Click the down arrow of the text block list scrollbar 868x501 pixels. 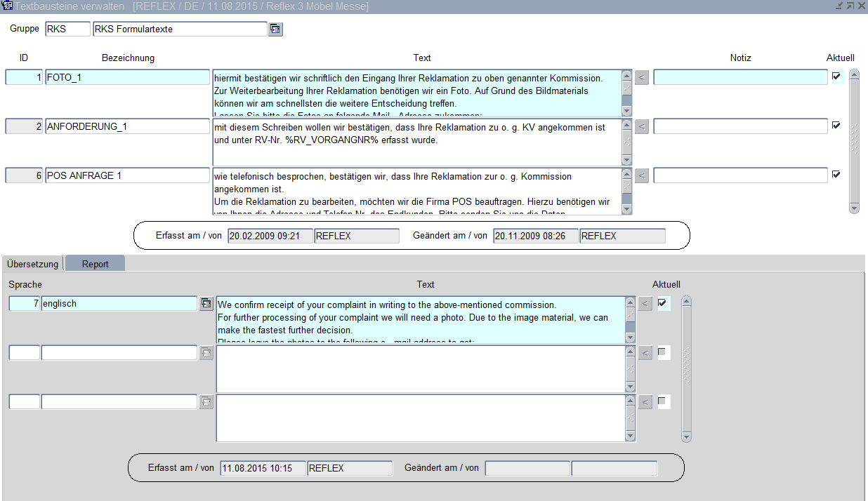point(854,208)
